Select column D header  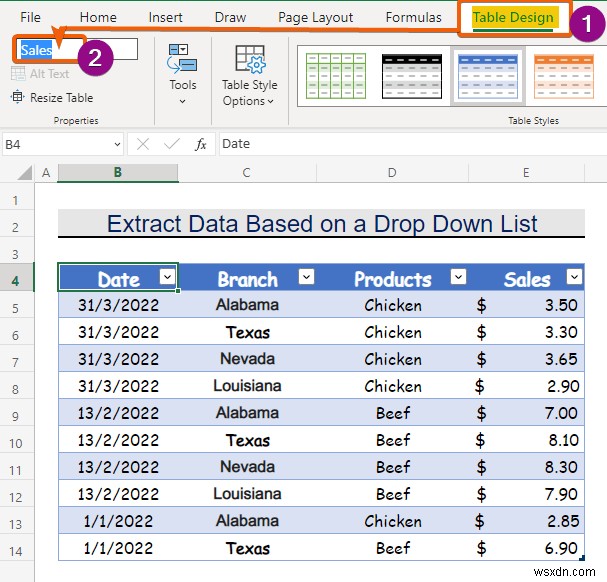(392, 173)
